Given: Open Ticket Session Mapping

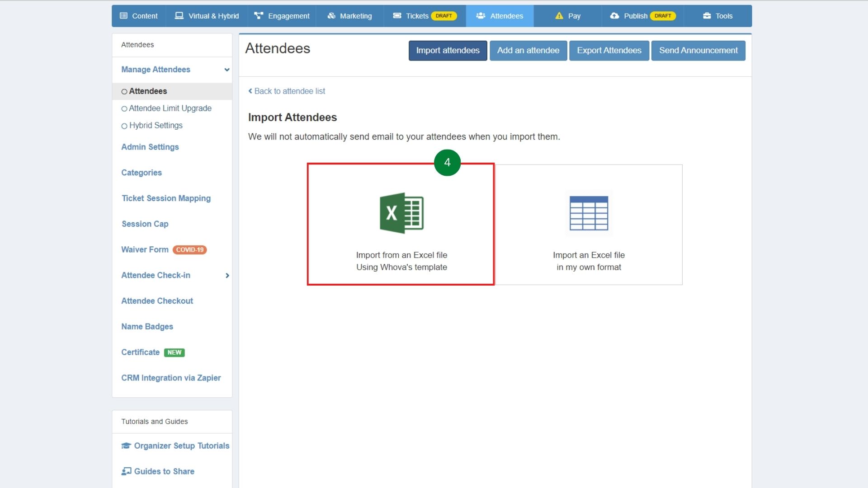Looking at the screenshot, I should click(166, 198).
